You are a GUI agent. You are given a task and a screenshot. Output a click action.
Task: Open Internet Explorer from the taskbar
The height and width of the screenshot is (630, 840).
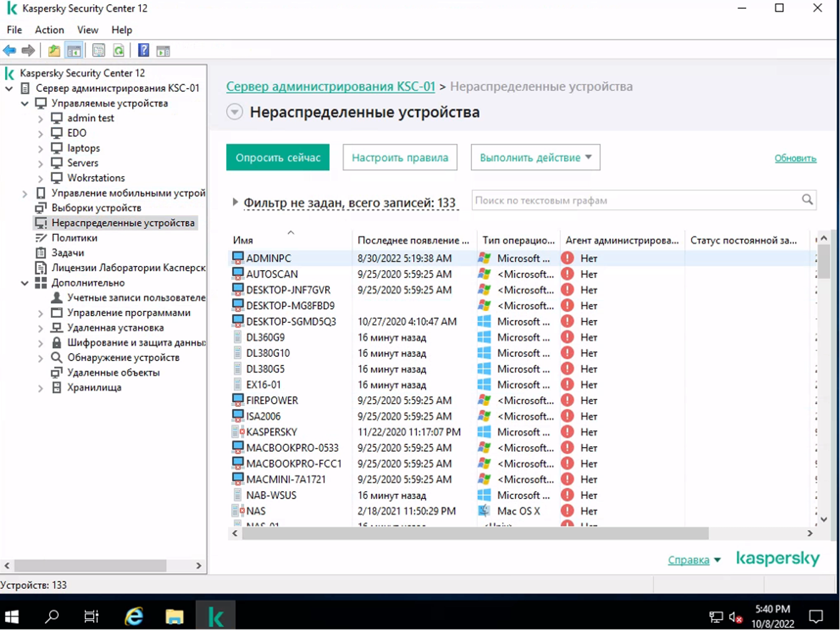[x=134, y=616]
